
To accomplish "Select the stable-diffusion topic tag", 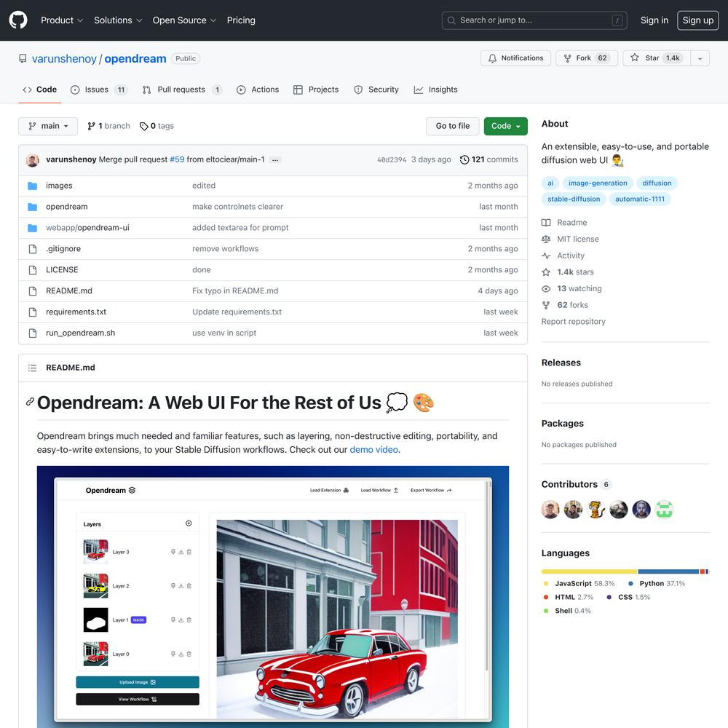I will pos(574,199).
